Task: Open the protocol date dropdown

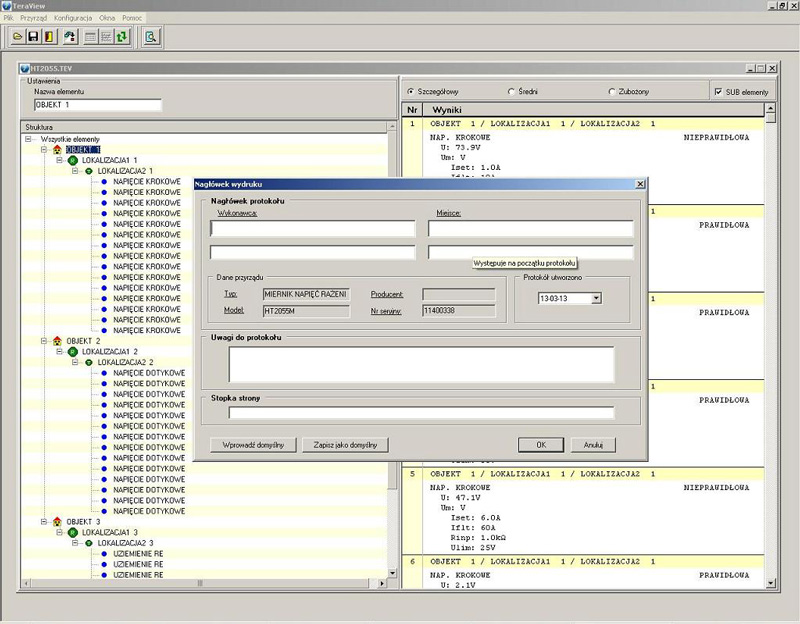Action: click(x=596, y=298)
